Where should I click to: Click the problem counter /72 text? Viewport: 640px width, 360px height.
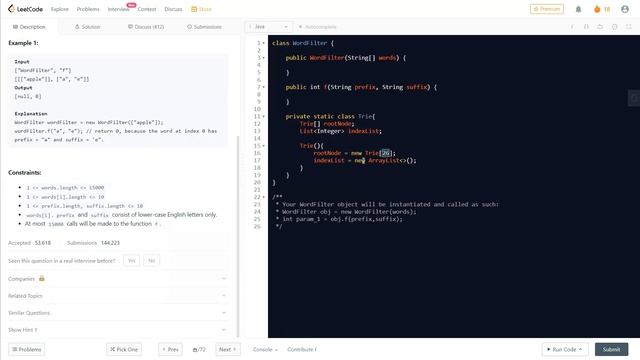tap(199, 349)
